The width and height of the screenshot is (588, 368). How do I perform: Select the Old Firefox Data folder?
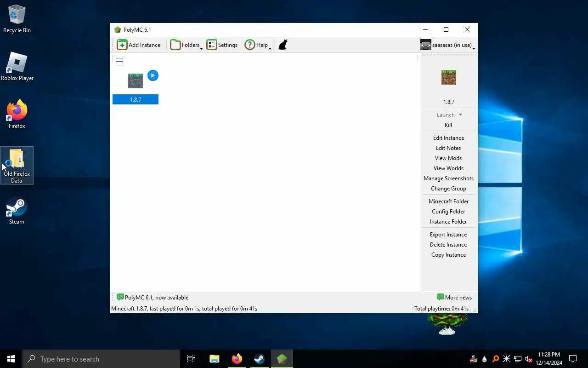pyautogui.click(x=17, y=166)
